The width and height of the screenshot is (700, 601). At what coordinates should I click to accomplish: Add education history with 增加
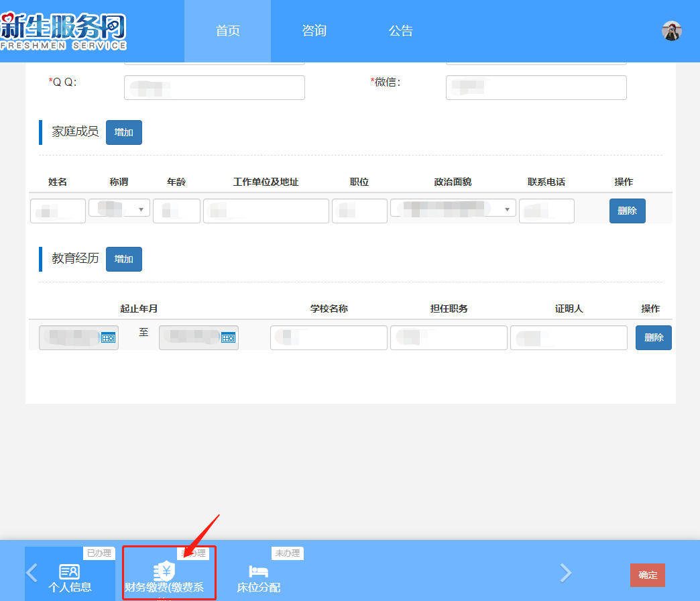pos(124,259)
